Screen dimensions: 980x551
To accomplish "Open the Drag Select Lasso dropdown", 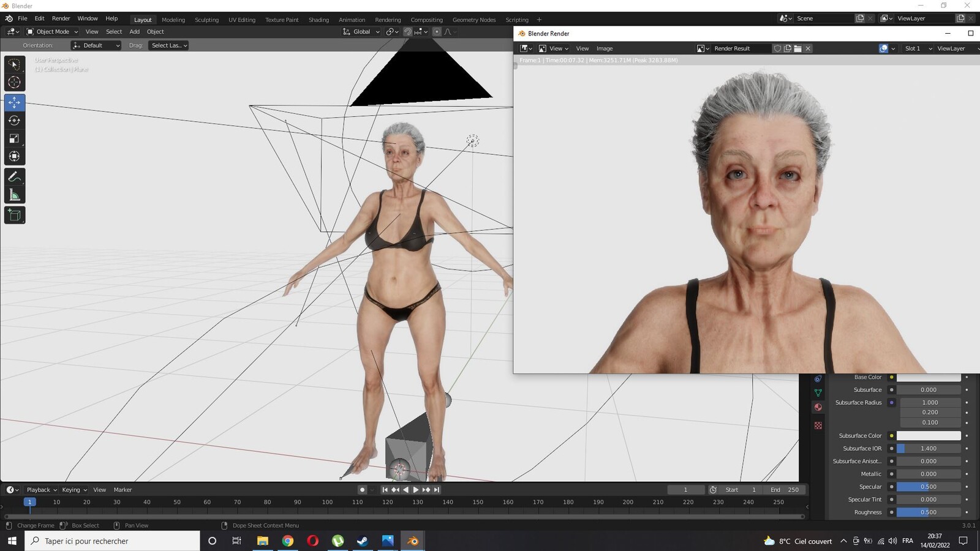I will (x=168, y=45).
